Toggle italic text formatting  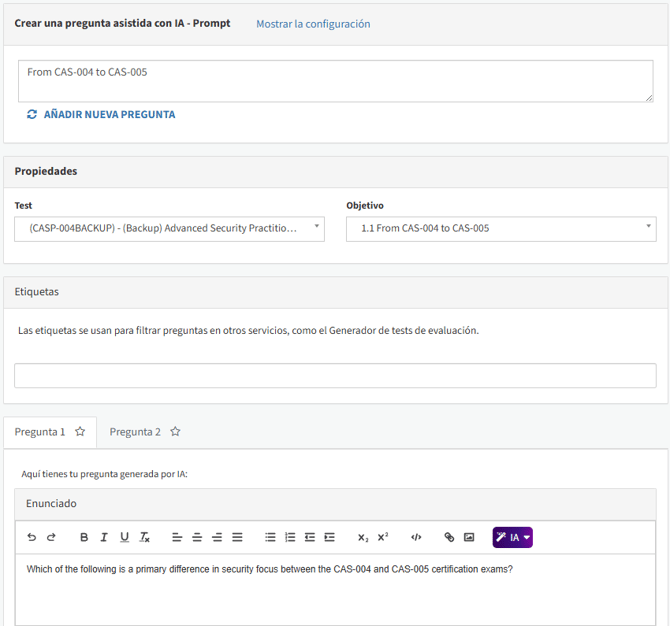(104, 537)
